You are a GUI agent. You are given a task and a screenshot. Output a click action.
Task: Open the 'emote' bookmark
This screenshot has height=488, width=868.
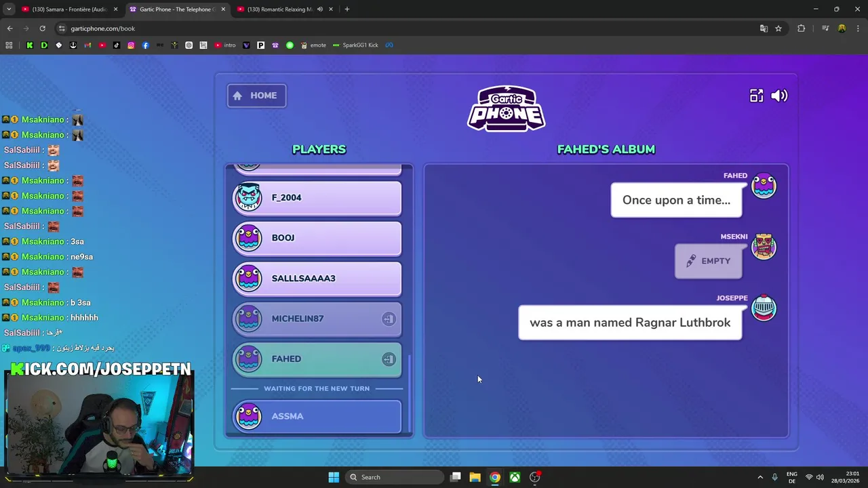pos(313,45)
